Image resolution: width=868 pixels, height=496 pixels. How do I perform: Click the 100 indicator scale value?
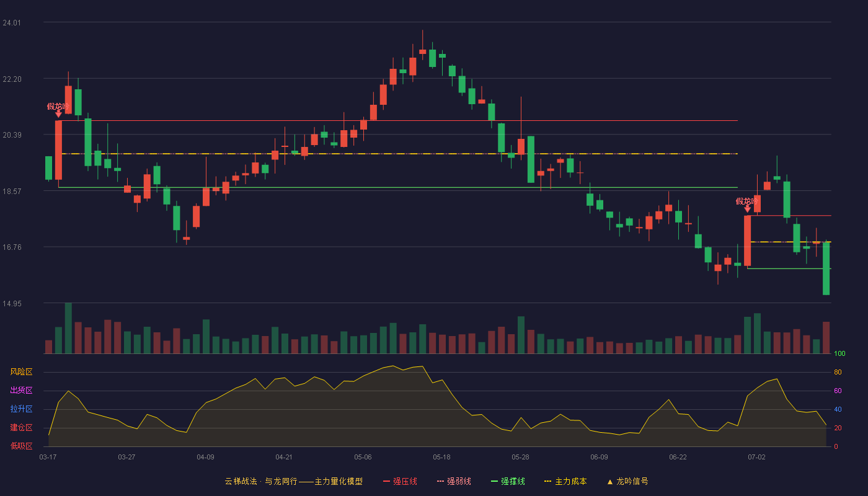coord(839,354)
